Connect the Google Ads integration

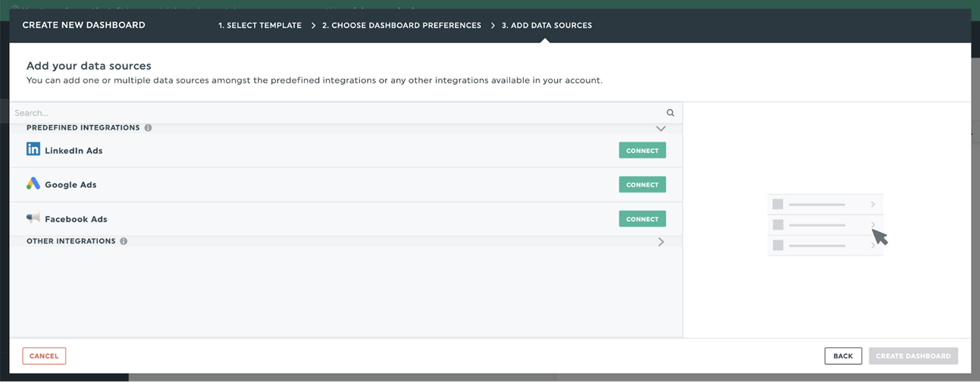point(642,185)
